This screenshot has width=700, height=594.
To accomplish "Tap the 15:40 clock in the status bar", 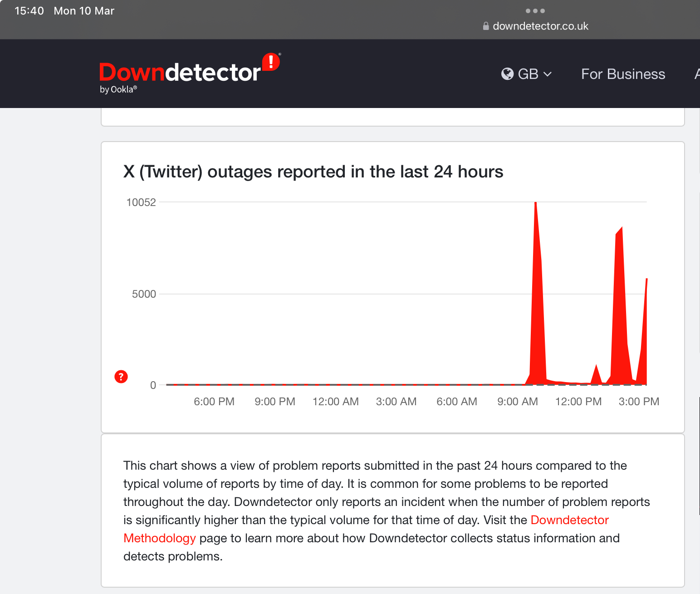I will [29, 11].
